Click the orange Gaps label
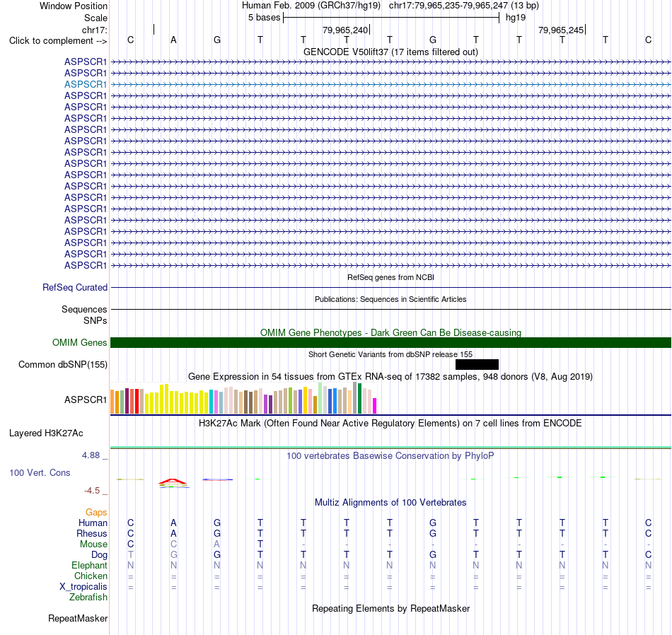672x635 pixels. tap(96, 513)
